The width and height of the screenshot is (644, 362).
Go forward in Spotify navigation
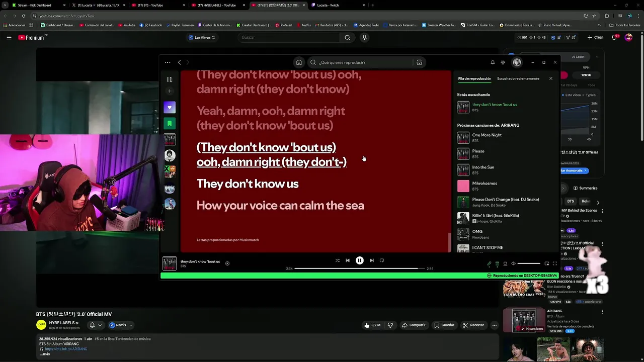(x=188, y=62)
